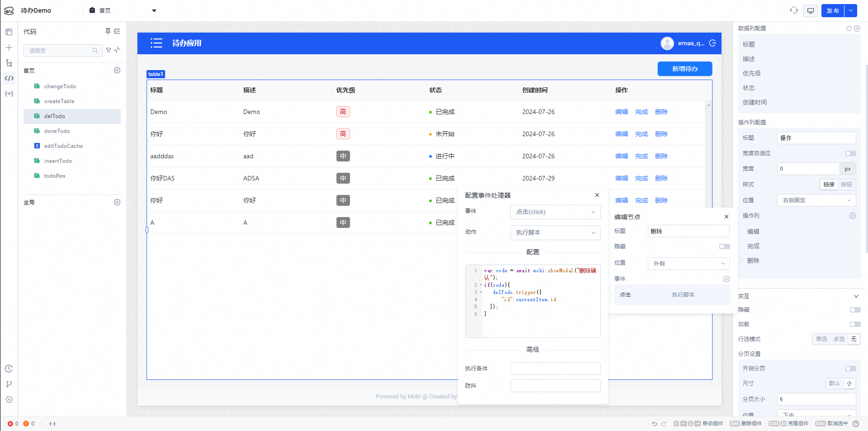Click the support headset icon in top bar
This screenshot has width=868, height=431.
[794, 10]
